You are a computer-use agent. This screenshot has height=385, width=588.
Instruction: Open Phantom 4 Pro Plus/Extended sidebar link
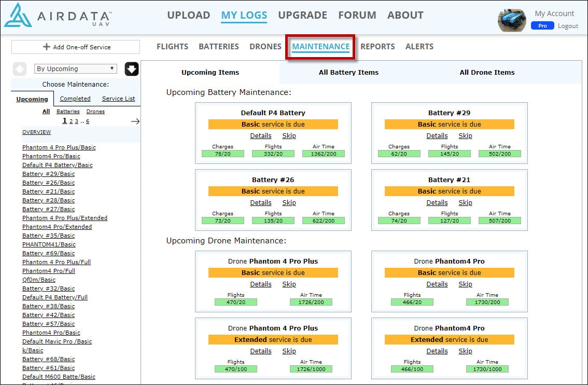pyautogui.click(x=65, y=218)
